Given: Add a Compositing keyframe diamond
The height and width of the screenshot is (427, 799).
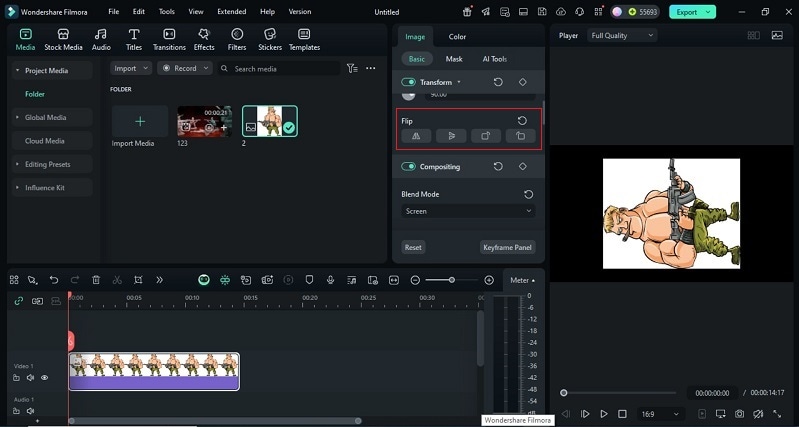Looking at the screenshot, I should [522, 167].
